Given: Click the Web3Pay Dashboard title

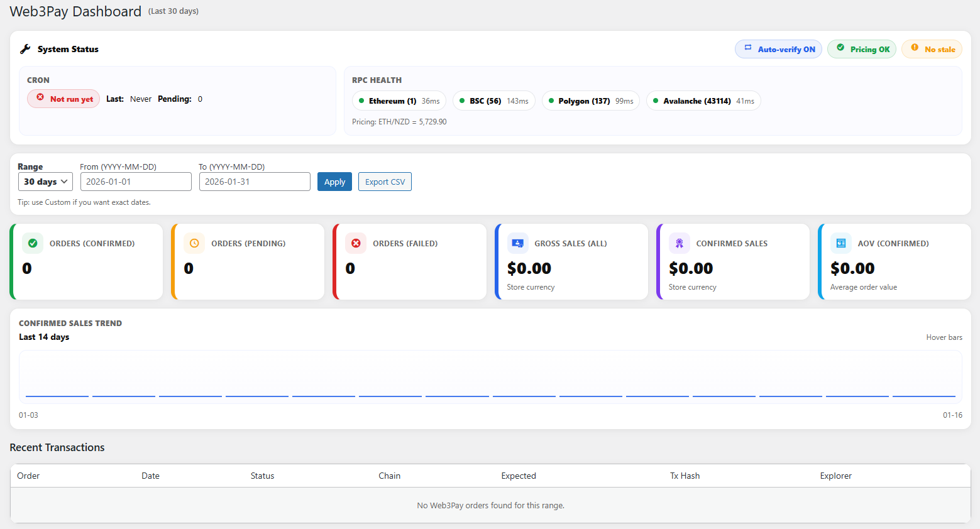Looking at the screenshot, I should click(x=75, y=11).
